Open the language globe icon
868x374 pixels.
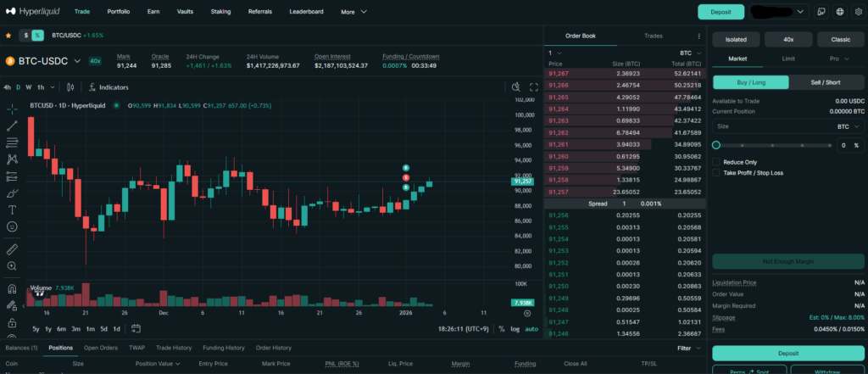point(839,12)
